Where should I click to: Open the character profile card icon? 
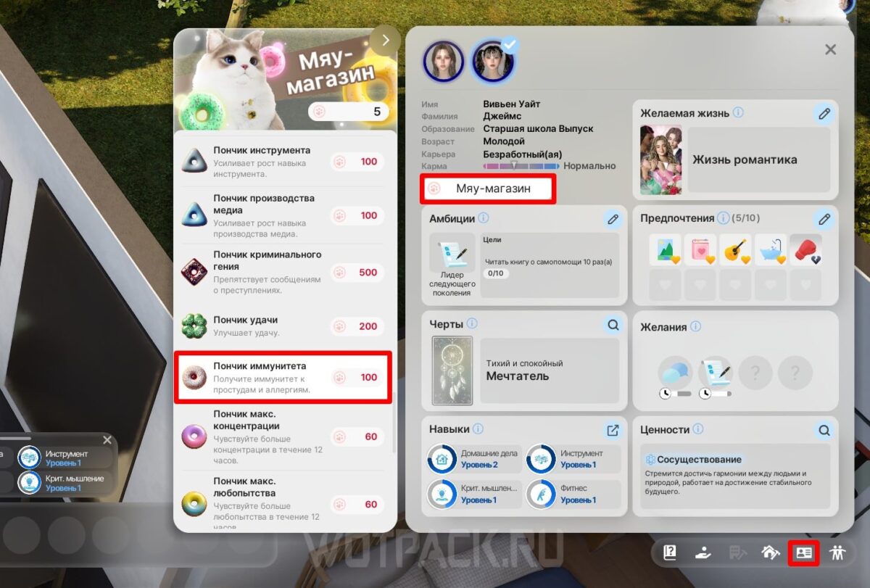(x=803, y=553)
